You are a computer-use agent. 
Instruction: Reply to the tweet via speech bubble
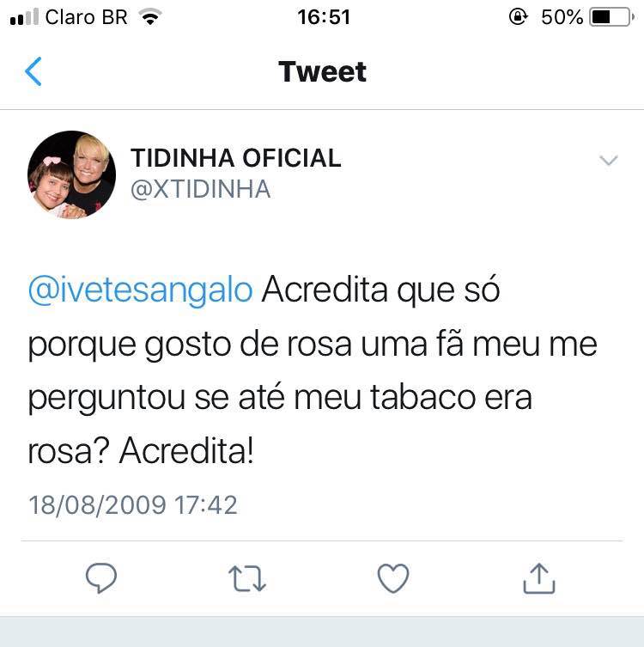coord(101,578)
